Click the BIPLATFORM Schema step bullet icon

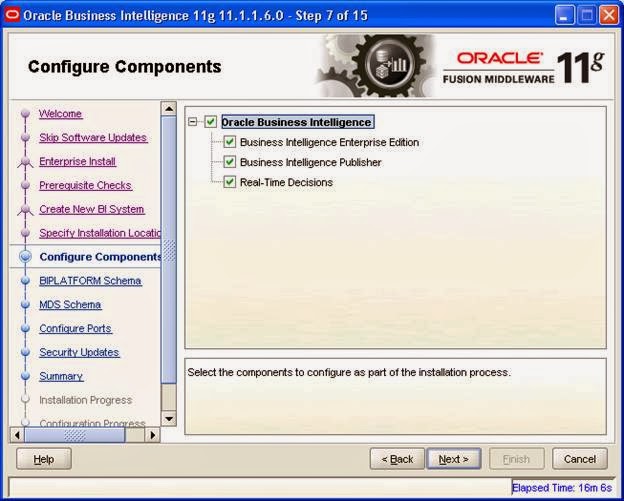[25, 281]
